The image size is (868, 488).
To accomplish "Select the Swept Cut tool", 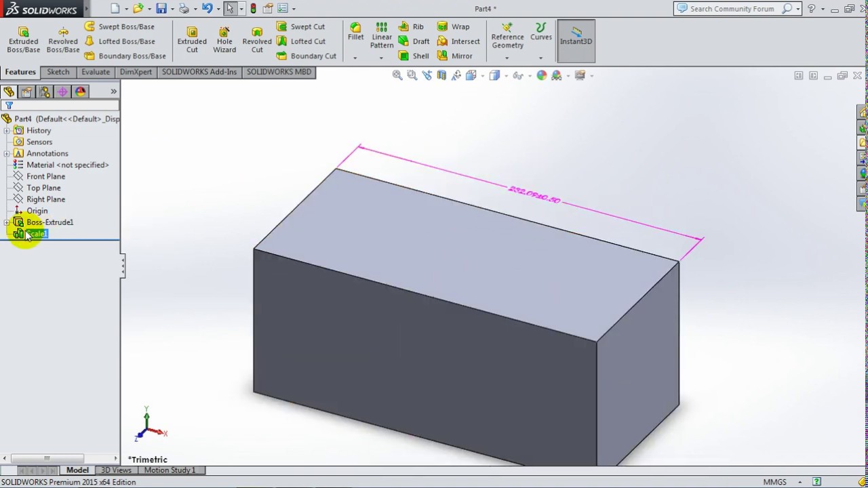I will [x=301, y=26].
